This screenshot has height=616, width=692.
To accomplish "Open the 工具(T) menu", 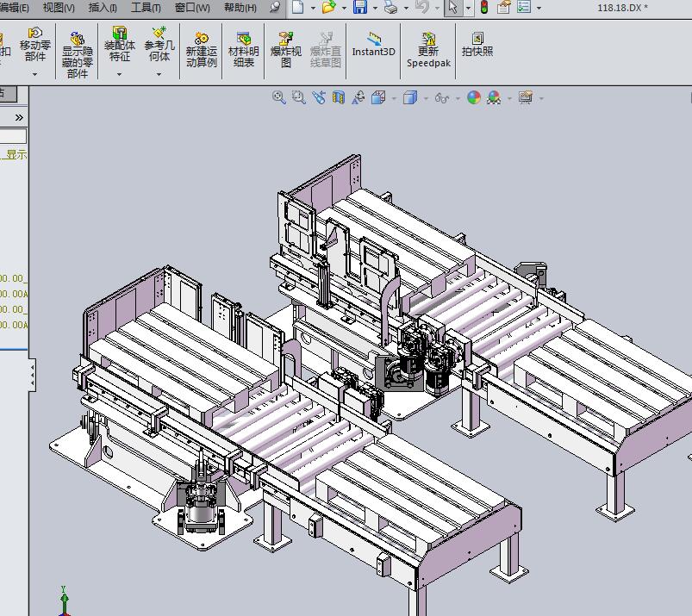I will (x=146, y=8).
